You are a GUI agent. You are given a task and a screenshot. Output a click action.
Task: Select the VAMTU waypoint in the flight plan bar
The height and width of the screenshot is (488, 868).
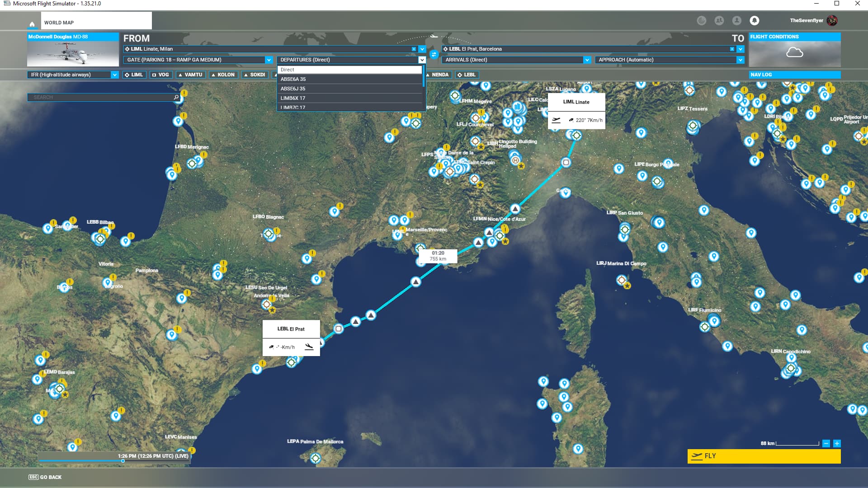(190, 75)
